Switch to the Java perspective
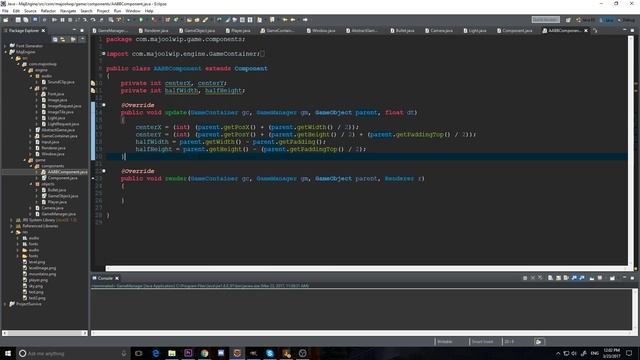Screen dimensions: 640x360 pos(607,20)
